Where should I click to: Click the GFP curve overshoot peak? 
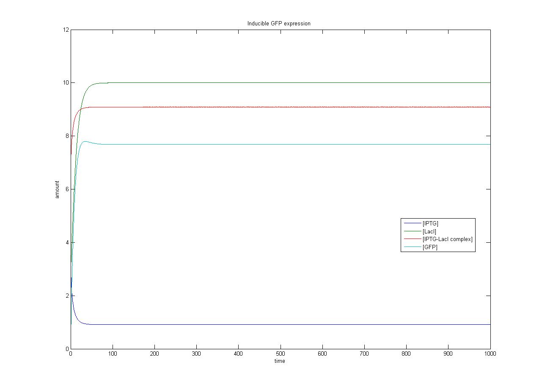pyautogui.click(x=85, y=141)
